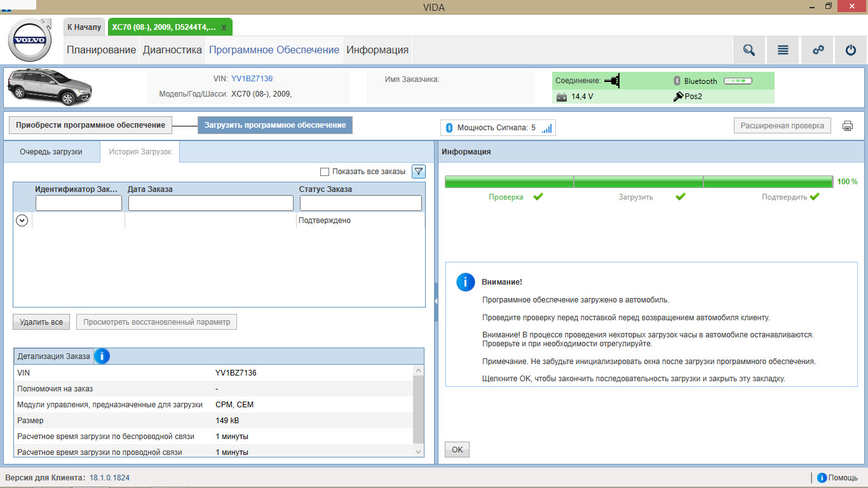The width and height of the screenshot is (868, 488).
Task: Open the filter funnel icon above order table
Action: [419, 172]
